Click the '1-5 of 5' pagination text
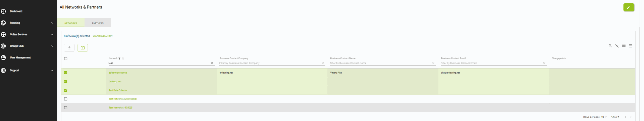 pos(615,117)
